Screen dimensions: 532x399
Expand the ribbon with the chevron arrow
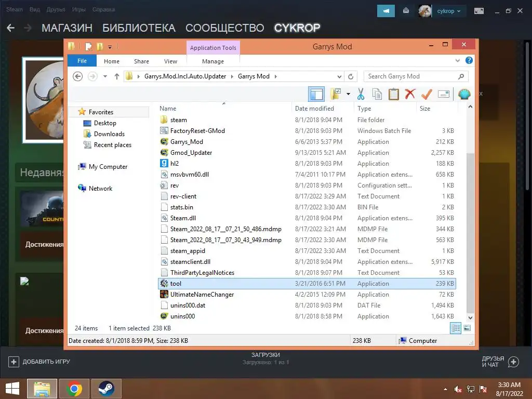(x=457, y=61)
